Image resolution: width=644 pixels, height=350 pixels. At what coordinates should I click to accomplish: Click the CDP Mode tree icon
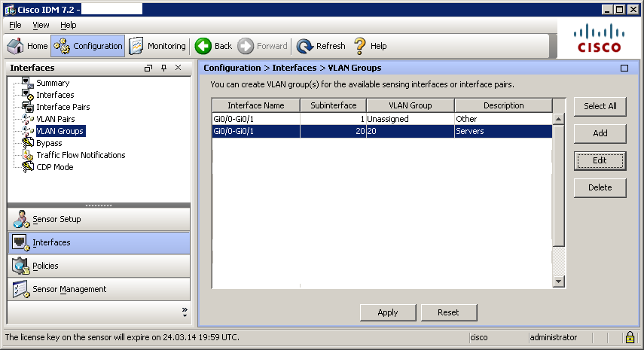27,167
